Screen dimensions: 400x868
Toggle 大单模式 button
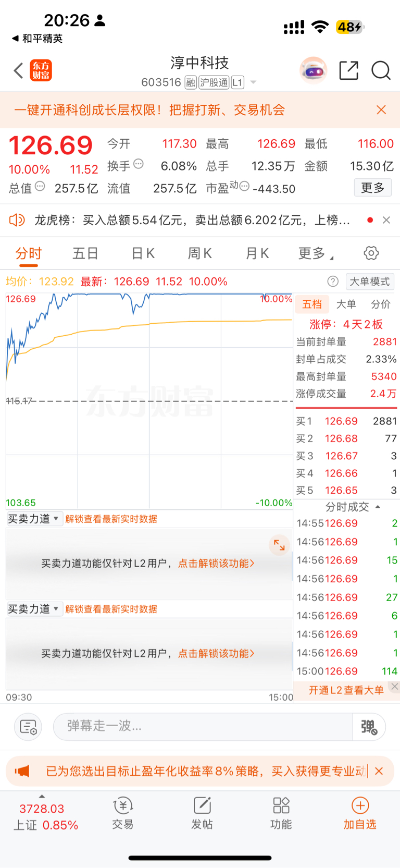(x=370, y=282)
